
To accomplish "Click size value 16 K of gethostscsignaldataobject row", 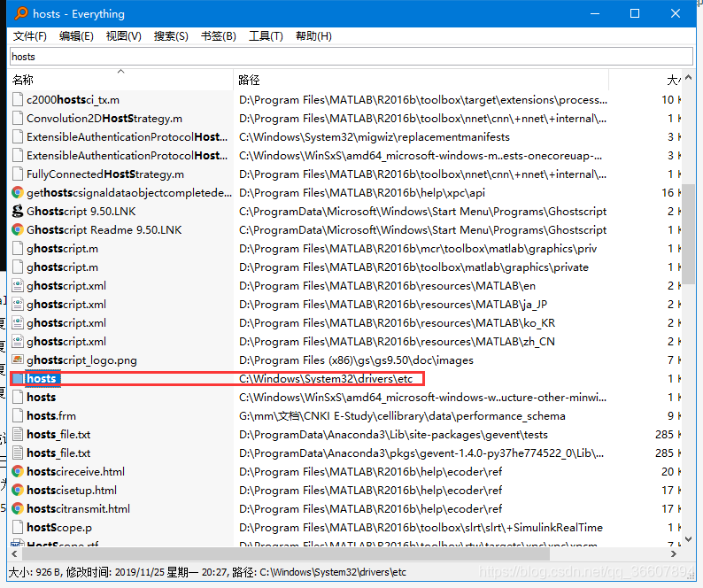I will click(x=671, y=193).
